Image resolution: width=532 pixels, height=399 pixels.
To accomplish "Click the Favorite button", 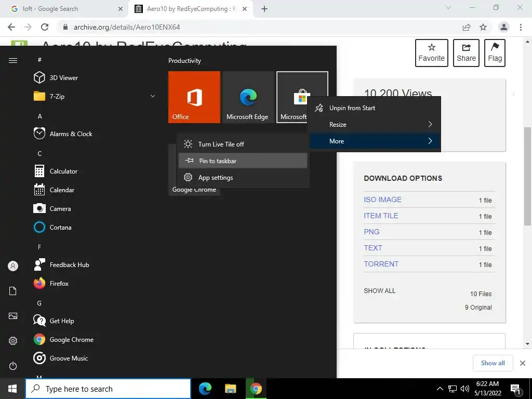I will coord(431,53).
